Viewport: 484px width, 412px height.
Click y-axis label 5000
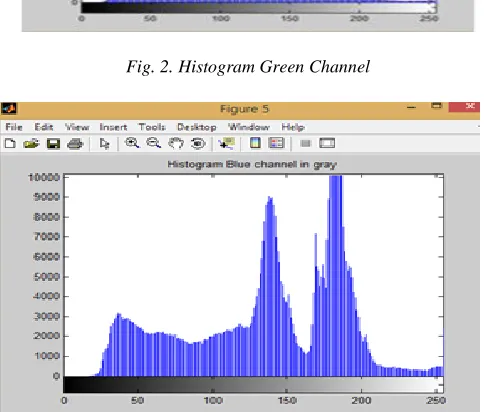(x=47, y=277)
